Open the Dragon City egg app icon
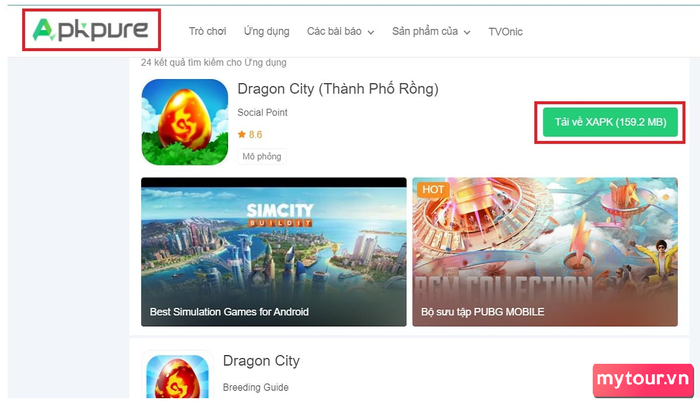 click(185, 122)
